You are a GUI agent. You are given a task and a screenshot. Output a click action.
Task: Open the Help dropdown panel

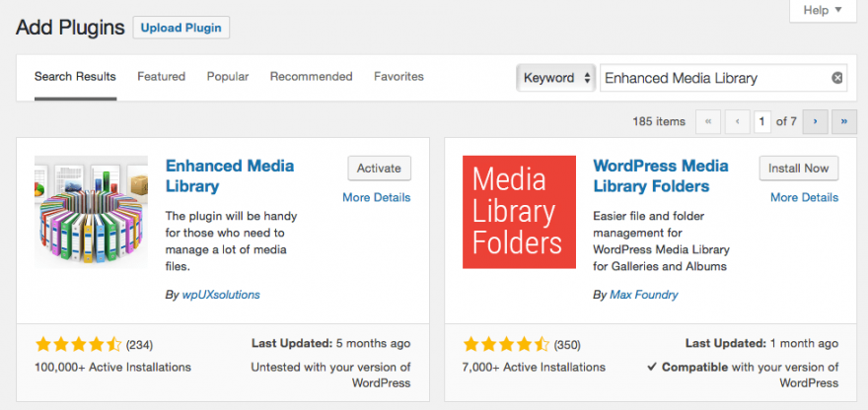pos(823,10)
